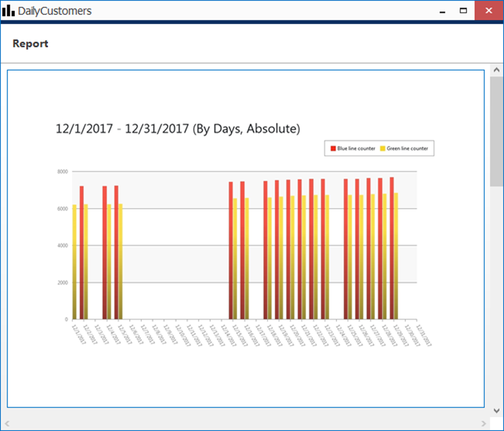Maximize the DailyCustomers window
This screenshot has height=431, width=504.
pyautogui.click(x=464, y=11)
